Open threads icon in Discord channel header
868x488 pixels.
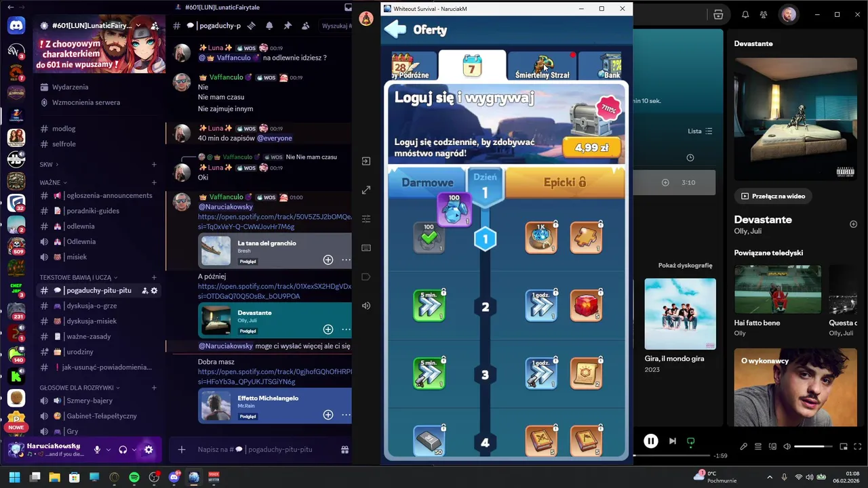[x=251, y=26]
